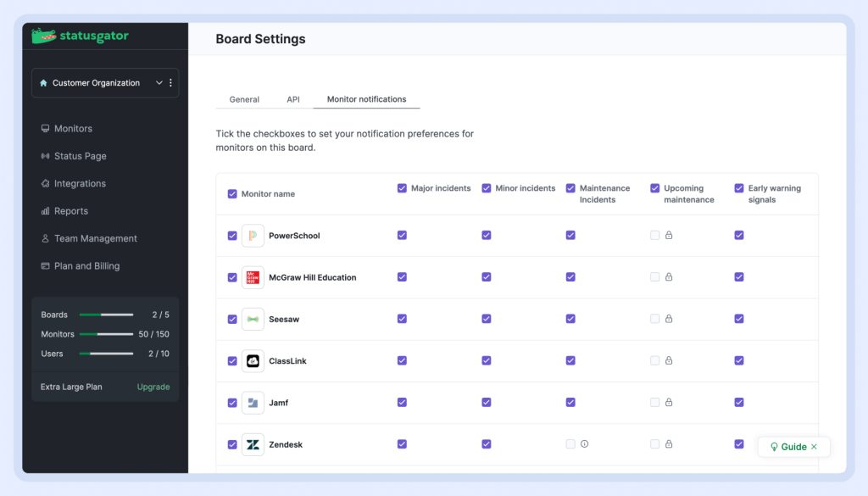The width and height of the screenshot is (868, 496).
Task: Click the StatusGator alligator logo
Action: tap(44, 36)
